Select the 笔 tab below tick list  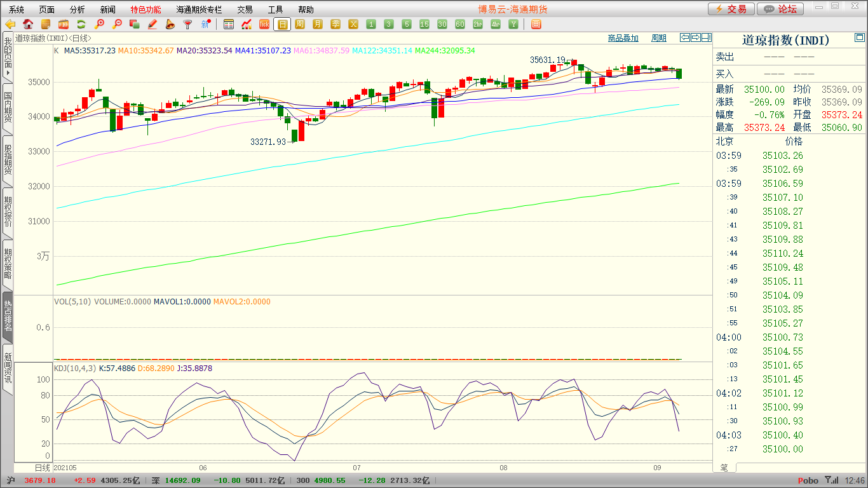[724, 468]
